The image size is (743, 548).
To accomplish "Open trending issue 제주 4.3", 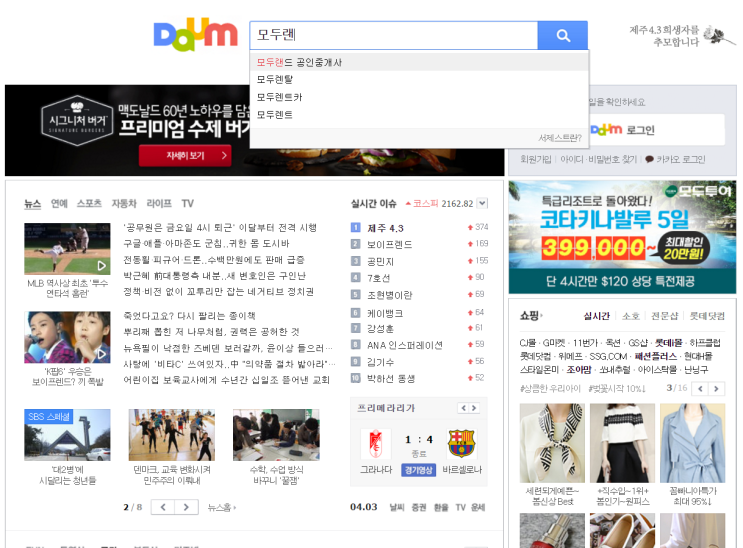I will tap(385, 228).
